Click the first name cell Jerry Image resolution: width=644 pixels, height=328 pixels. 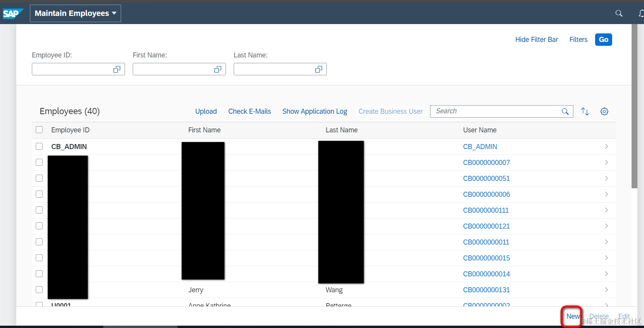point(196,290)
